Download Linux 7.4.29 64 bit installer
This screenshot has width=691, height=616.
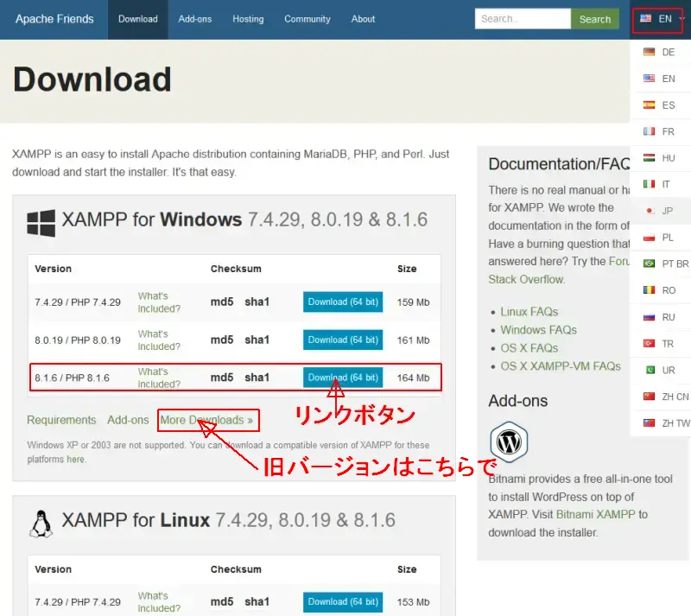(x=343, y=602)
